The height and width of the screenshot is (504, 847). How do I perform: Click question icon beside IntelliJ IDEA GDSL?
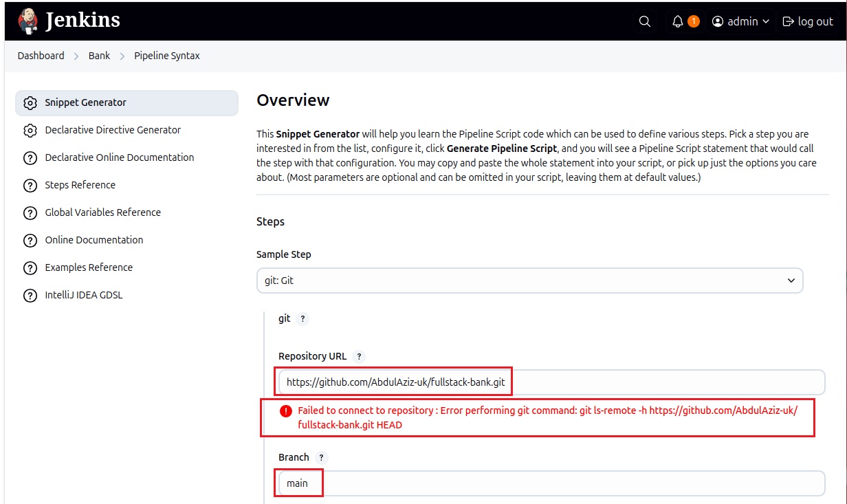pyautogui.click(x=30, y=296)
